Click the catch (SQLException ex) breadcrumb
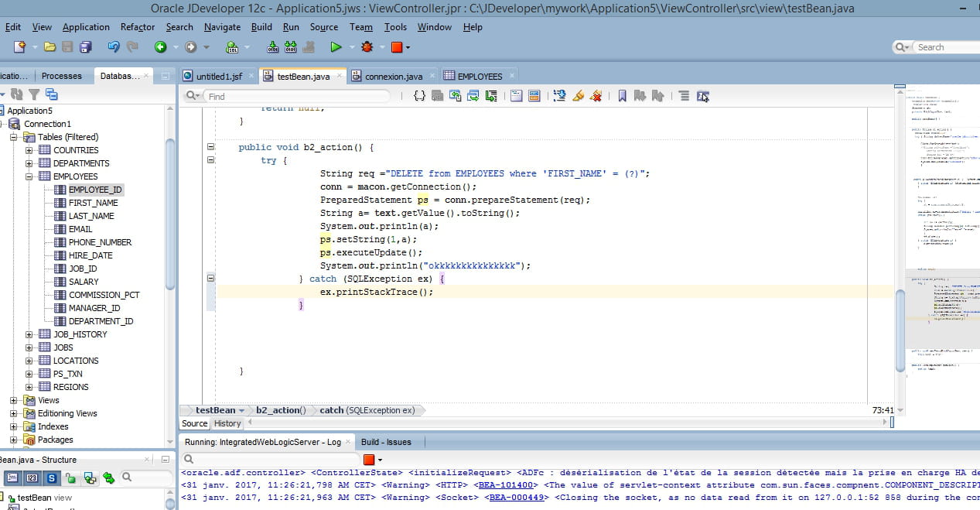Screen dimensions: 980x510 pos(367,410)
